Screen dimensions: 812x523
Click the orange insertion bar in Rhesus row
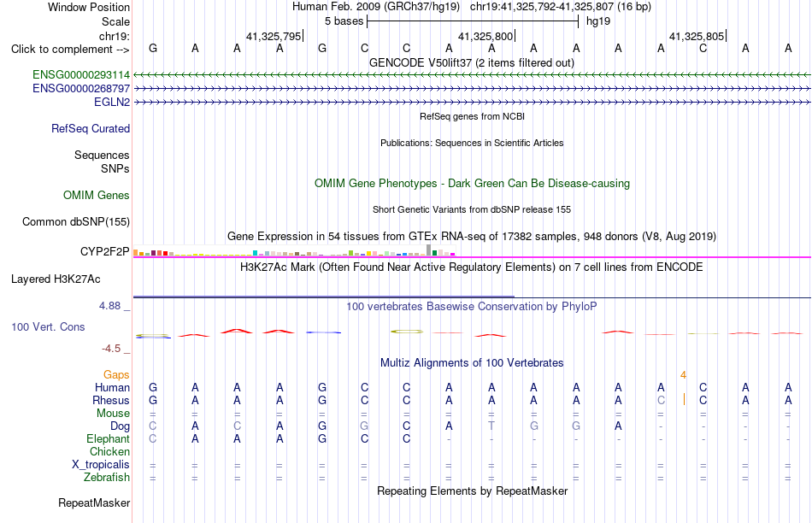pos(684,399)
